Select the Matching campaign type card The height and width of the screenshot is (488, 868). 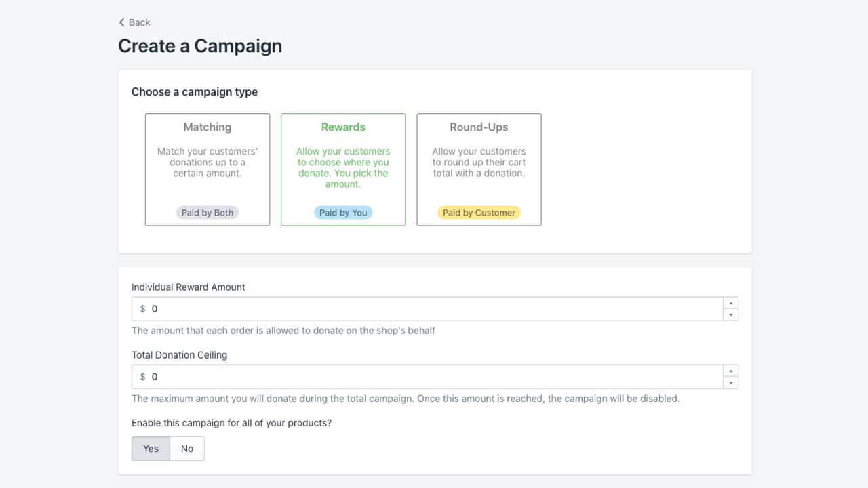tap(208, 169)
